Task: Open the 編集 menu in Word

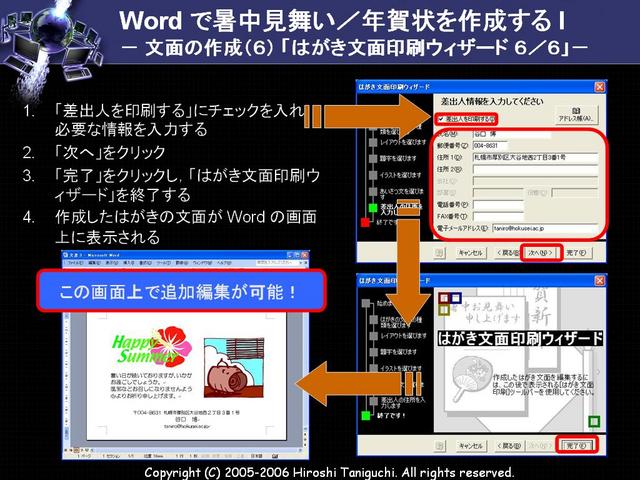Action: pos(95,264)
